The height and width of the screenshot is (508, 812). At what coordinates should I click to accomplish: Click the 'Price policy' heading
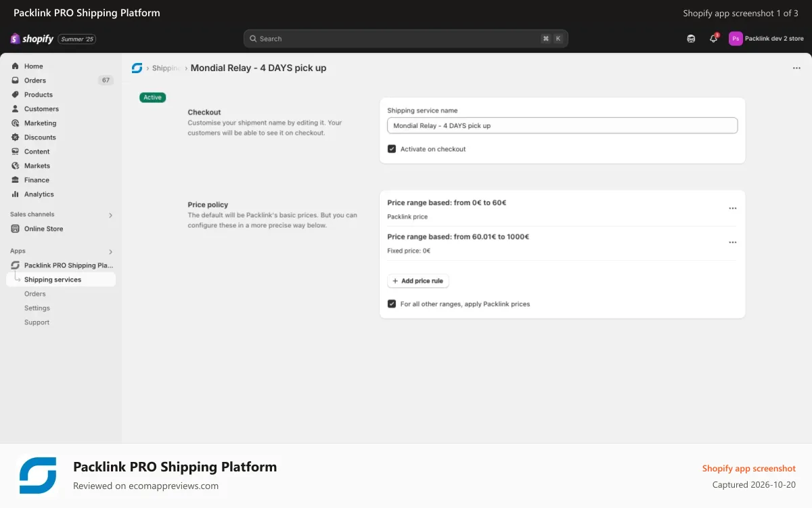click(x=208, y=205)
